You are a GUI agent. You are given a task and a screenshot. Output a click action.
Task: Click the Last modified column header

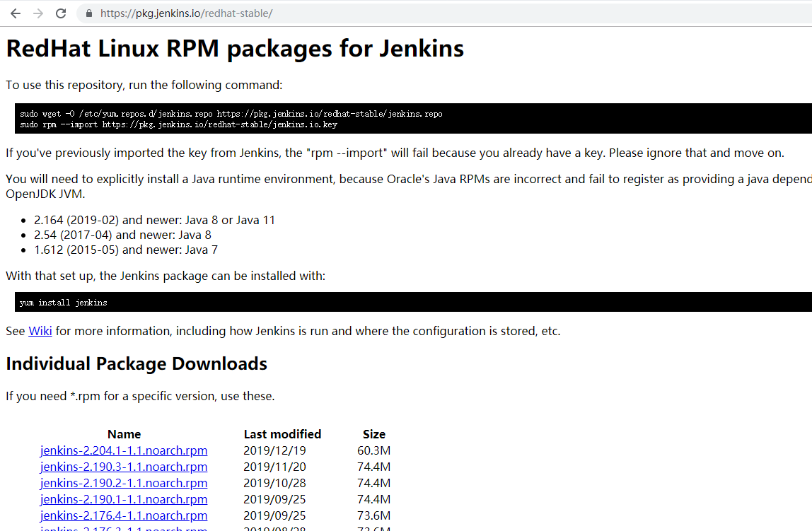click(x=282, y=434)
